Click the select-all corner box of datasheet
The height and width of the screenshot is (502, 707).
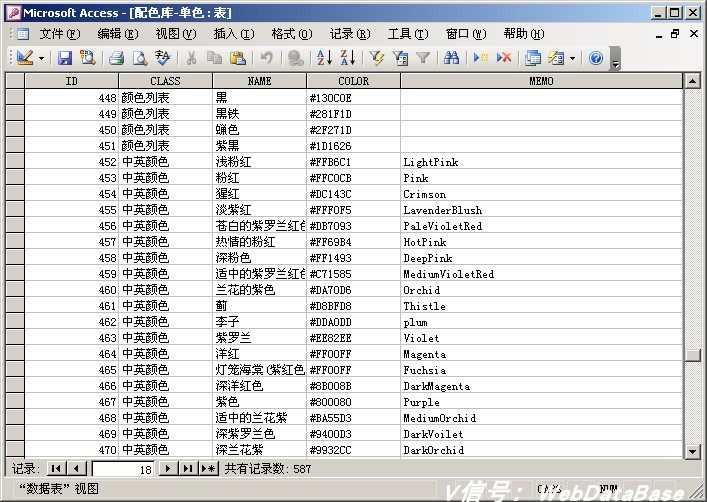15,81
